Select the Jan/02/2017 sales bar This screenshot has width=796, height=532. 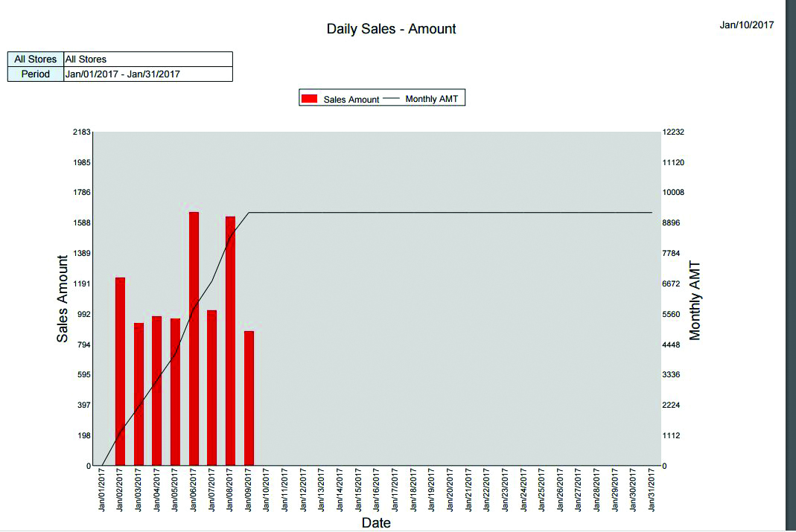tap(121, 371)
